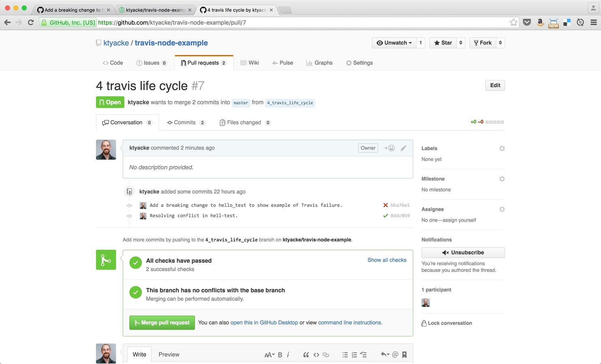The width and height of the screenshot is (601, 364).
Task: Open commit hash 8ddc059
Action: 400,216
